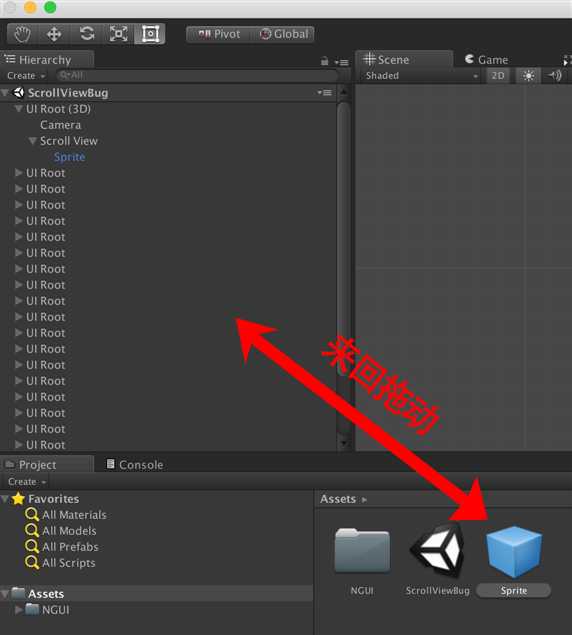The width and height of the screenshot is (572, 635).
Task: Open All Scripts saved search
Action: (60, 563)
